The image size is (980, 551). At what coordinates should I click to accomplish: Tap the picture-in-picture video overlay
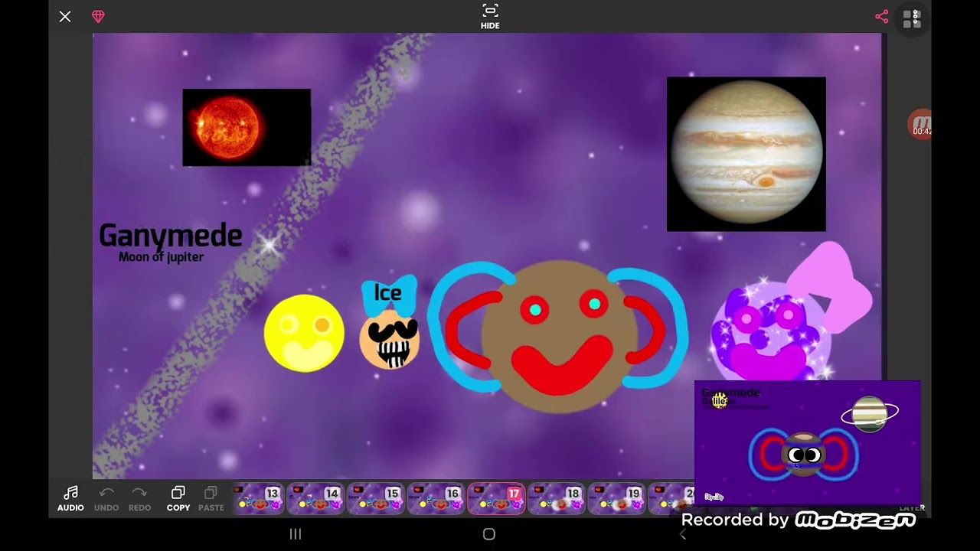pos(807,442)
